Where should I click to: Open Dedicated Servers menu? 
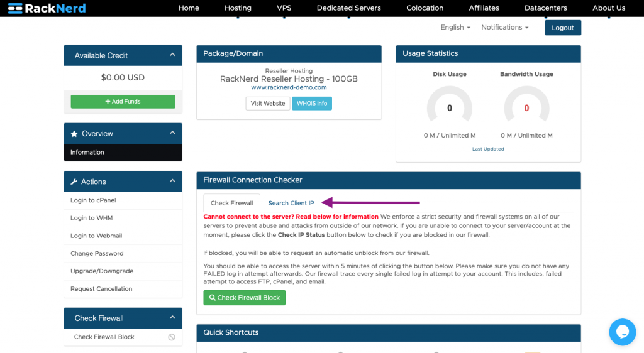(x=348, y=8)
